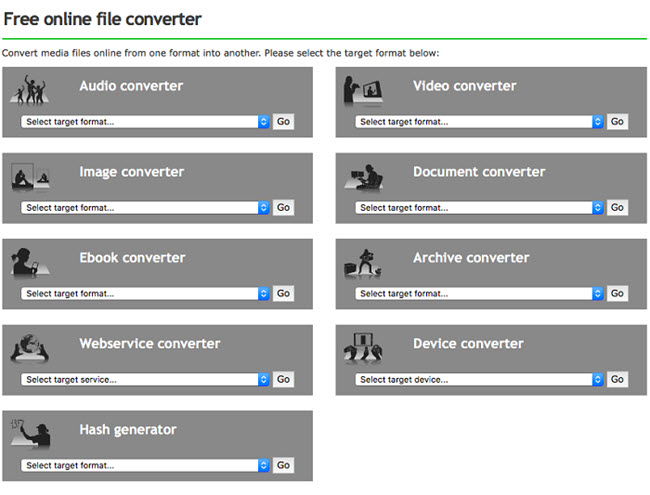Screen dimensions: 650x495
Task: Click the 'Convert media files online' description text
Action: [x=220, y=53]
